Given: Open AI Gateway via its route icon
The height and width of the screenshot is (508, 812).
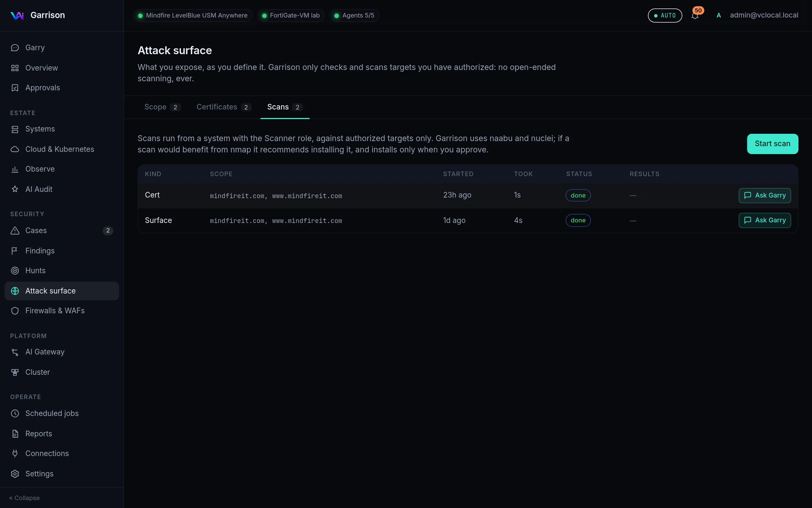Looking at the screenshot, I should (15, 352).
